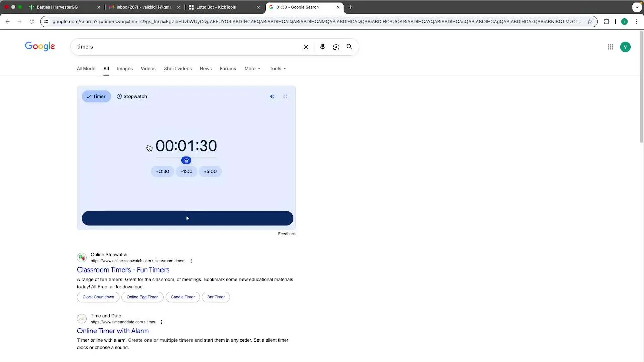Click in the Google search box
The image size is (644, 362).
[186, 47]
